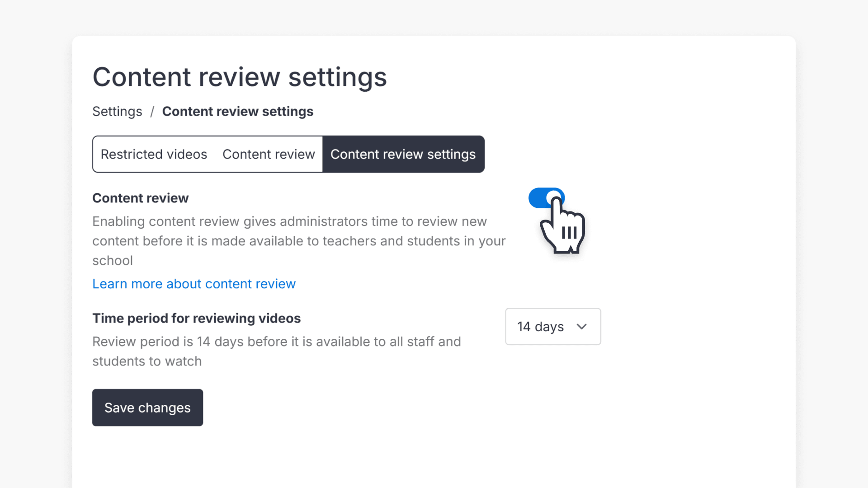Click Save changes
The height and width of the screenshot is (488, 868).
[x=147, y=407]
